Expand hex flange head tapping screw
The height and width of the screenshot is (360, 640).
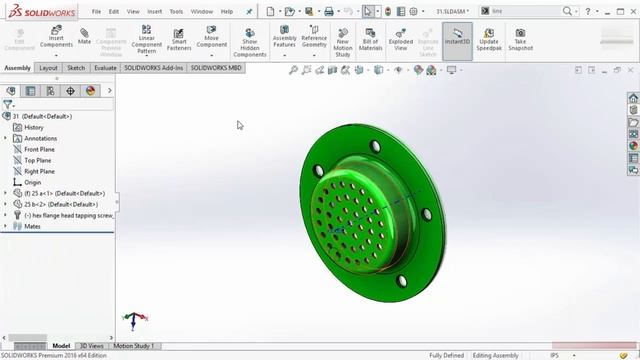[x=5, y=215]
